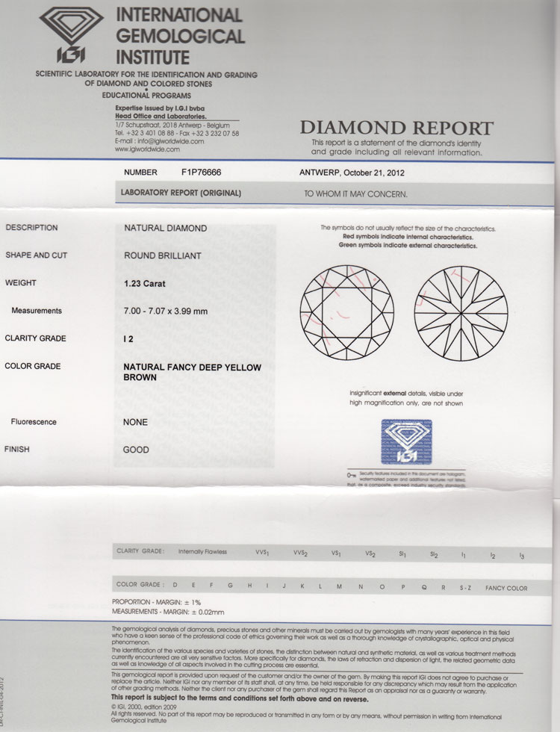Click letter G on the color scale
Image resolution: width=560 pixels, height=732 pixels.
tap(230, 586)
